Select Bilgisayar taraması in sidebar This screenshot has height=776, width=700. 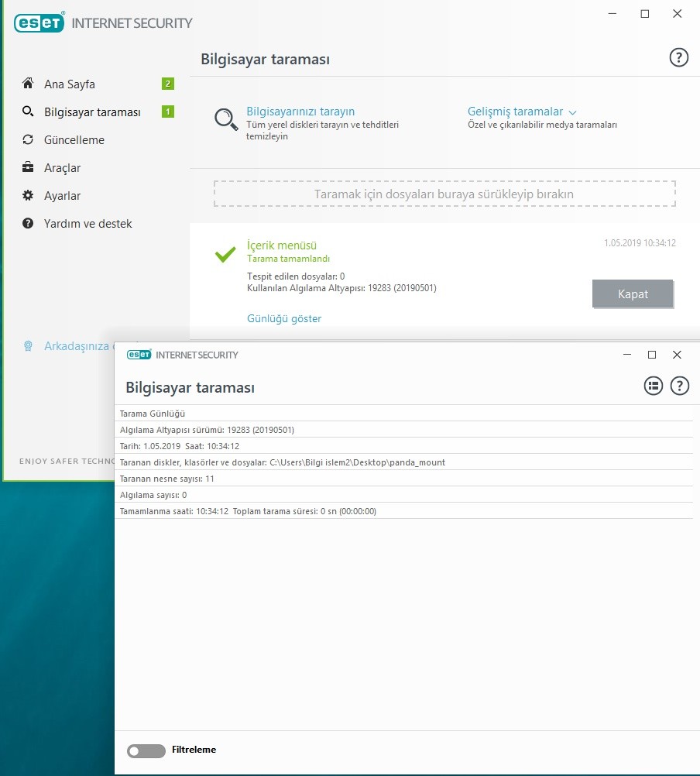[x=92, y=112]
